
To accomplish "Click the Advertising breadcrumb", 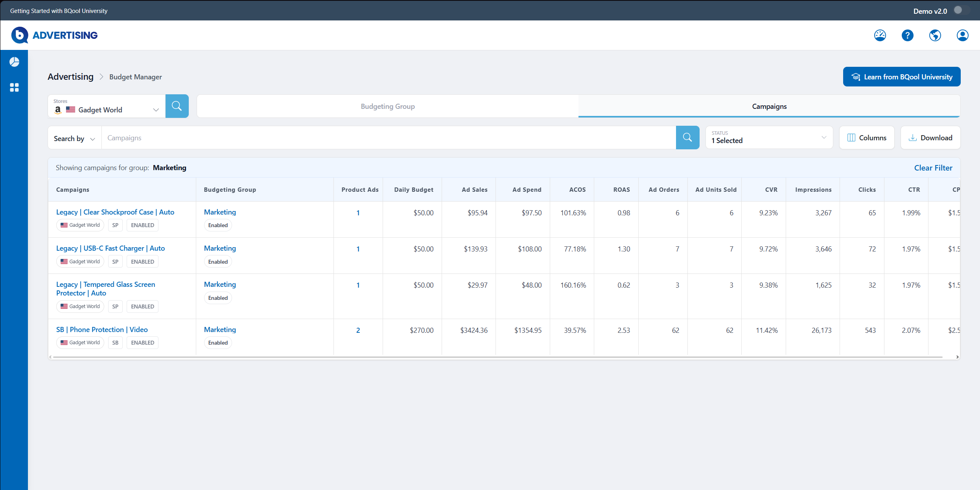I will coord(71,77).
